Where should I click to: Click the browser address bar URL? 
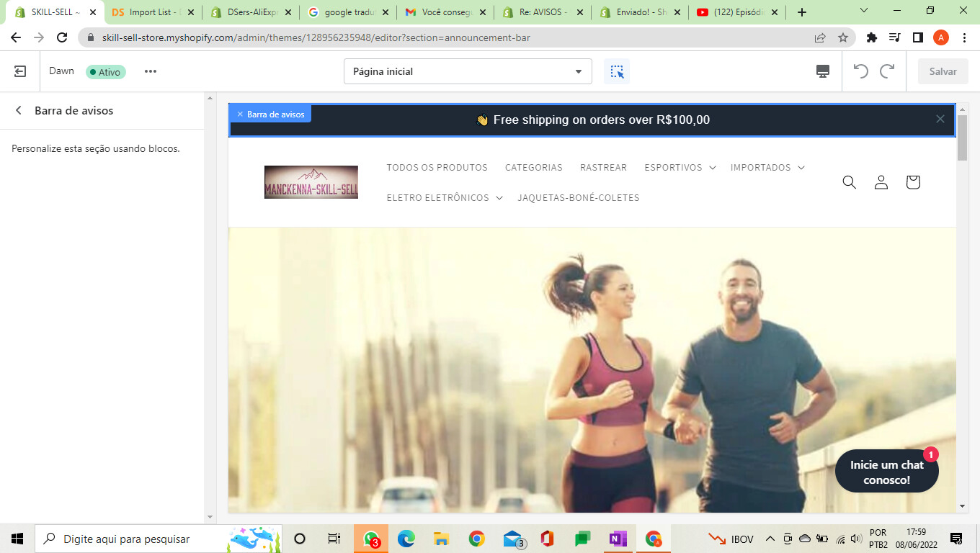click(x=316, y=37)
